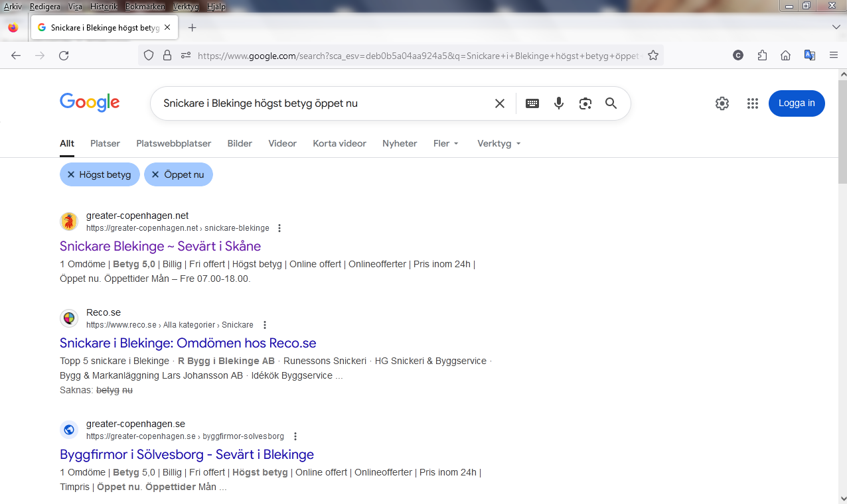Click the virtual keyboard icon in search box

point(532,103)
